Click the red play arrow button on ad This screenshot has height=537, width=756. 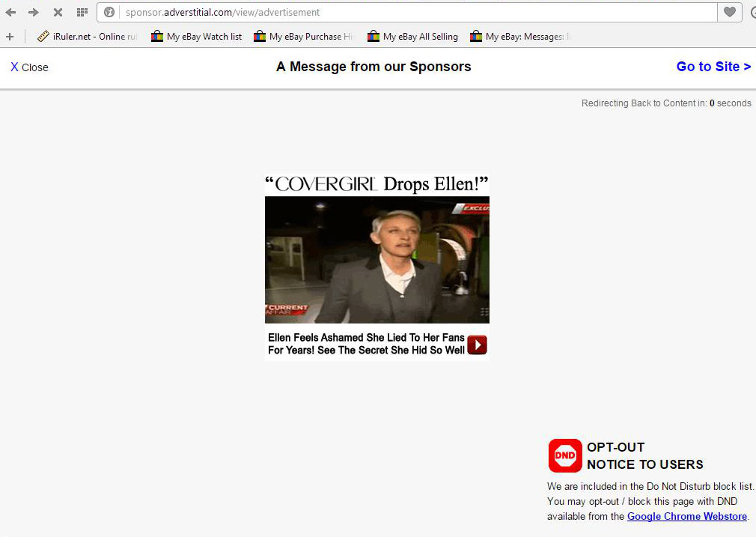(x=477, y=345)
